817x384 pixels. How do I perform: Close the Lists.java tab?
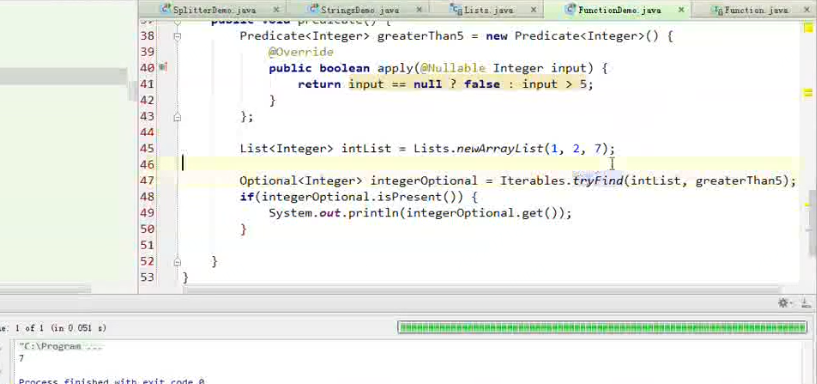pos(533,10)
